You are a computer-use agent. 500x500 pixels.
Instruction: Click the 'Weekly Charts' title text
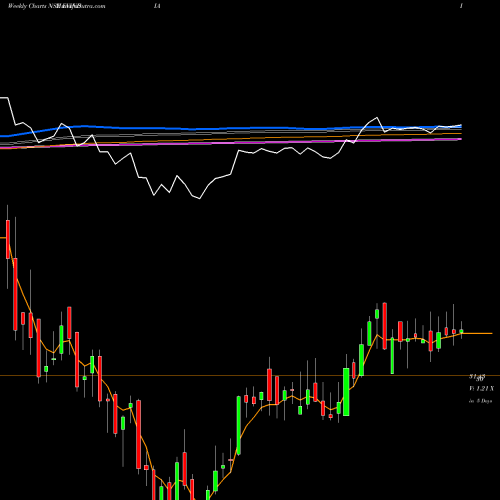pyautogui.click(x=28, y=6)
